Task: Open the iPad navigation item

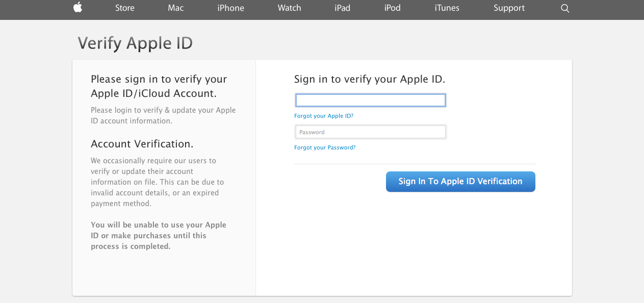Action: (342, 8)
